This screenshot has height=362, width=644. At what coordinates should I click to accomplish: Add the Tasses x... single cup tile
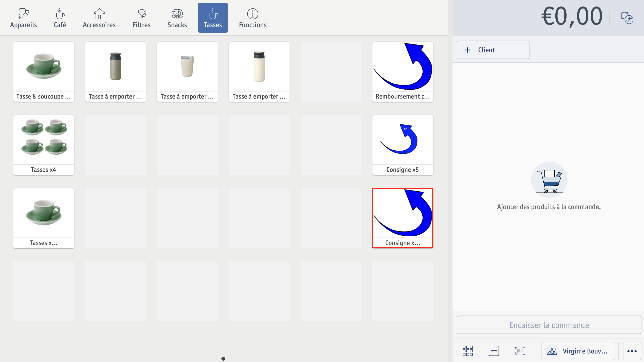click(x=44, y=218)
